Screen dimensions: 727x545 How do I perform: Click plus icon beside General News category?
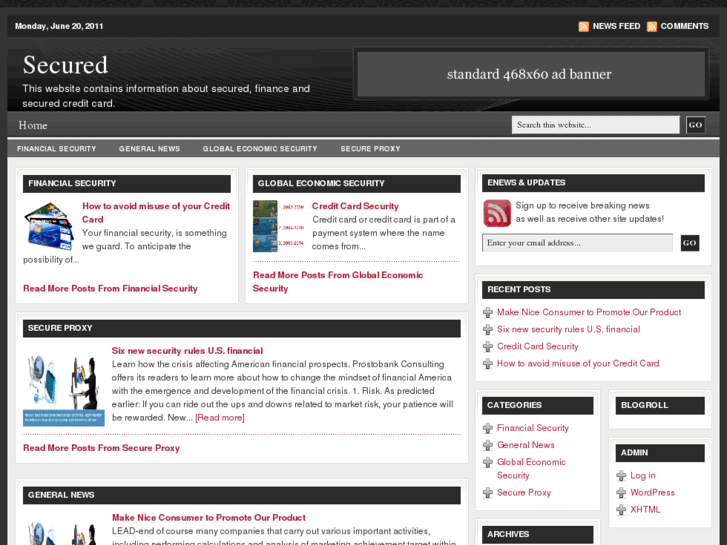click(x=487, y=445)
